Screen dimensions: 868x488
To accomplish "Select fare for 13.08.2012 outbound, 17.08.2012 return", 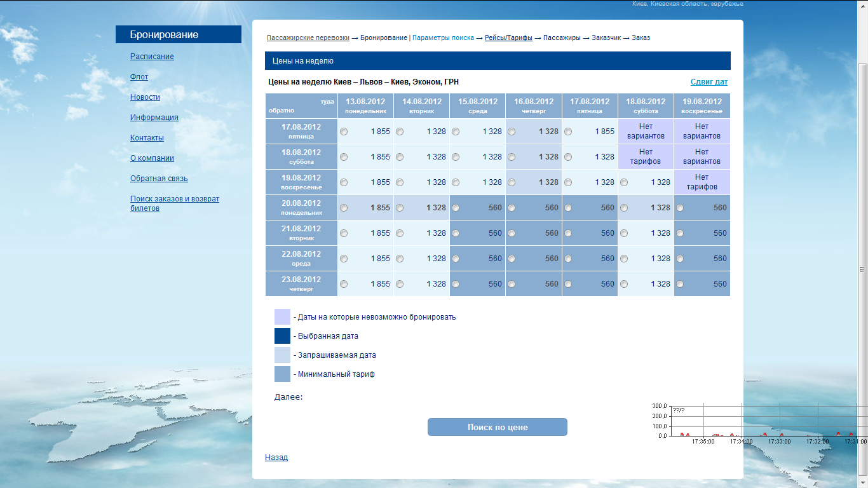I will click(344, 132).
